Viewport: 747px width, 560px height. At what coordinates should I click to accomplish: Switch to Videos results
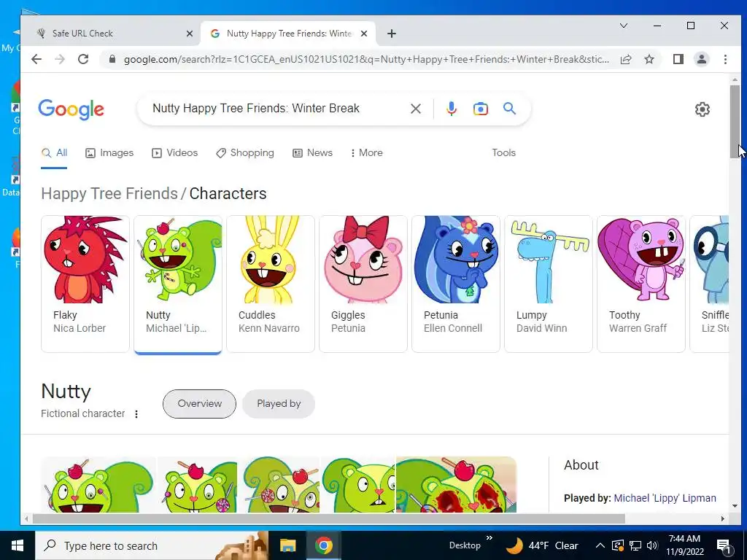tap(174, 153)
